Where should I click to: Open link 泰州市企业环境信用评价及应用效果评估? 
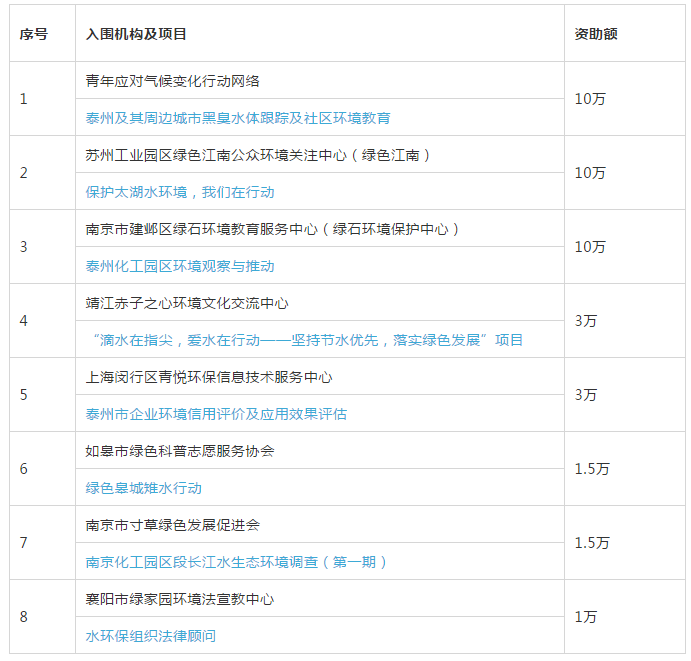pyautogui.click(x=216, y=414)
